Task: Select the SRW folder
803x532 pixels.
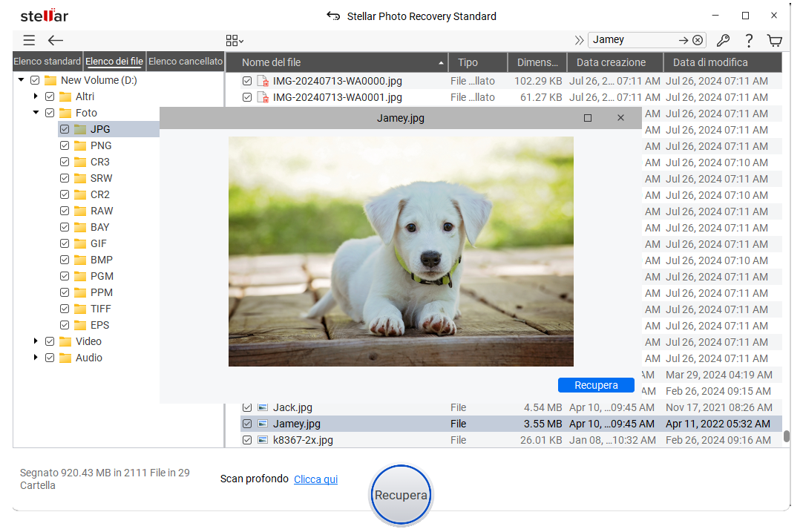Action: (x=102, y=178)
